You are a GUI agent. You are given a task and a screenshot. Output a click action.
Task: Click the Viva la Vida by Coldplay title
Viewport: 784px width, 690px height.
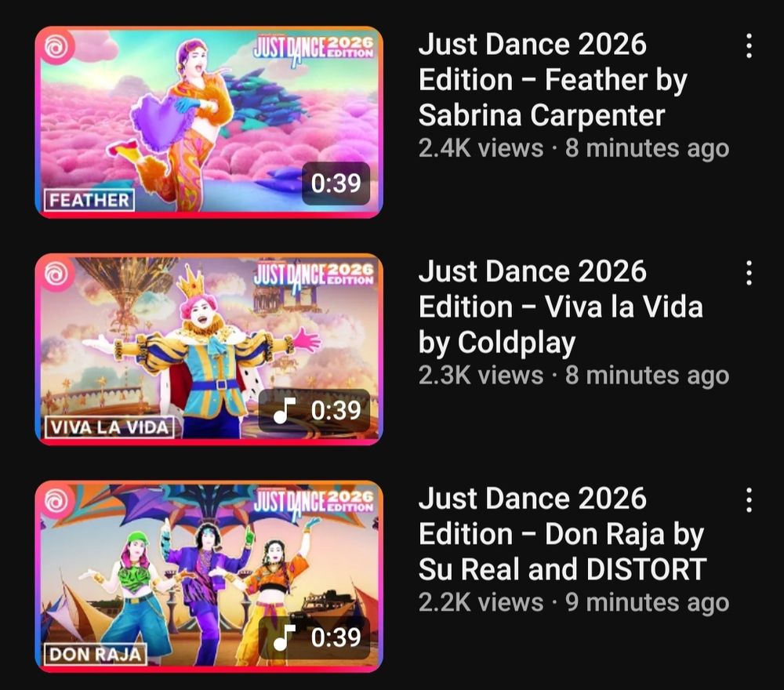click(561, 307)
